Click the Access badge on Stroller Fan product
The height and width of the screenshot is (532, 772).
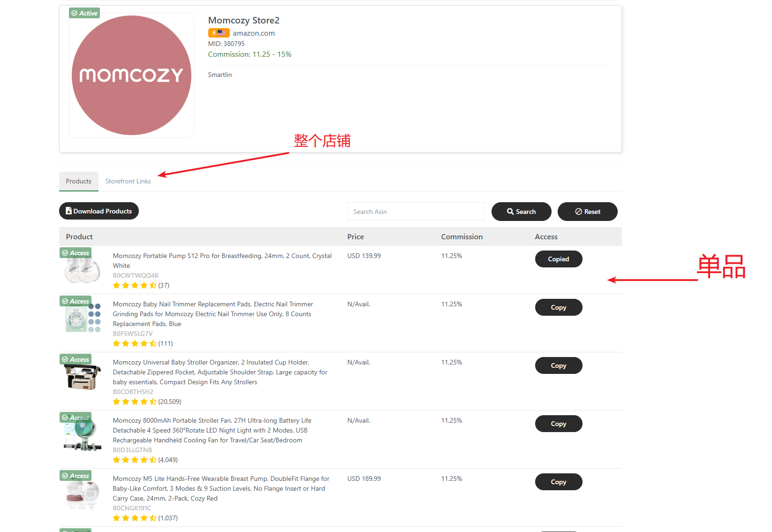(76, 418)
